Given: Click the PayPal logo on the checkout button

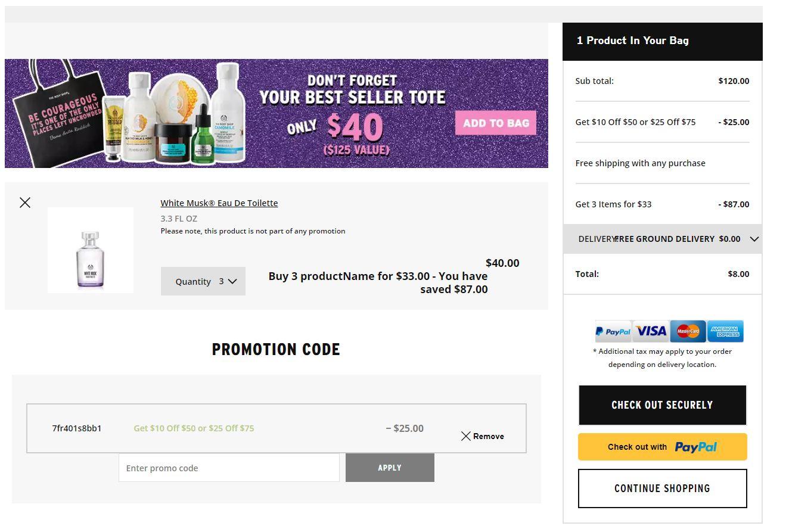Looking at the screenshot, I should click(696, 446).
